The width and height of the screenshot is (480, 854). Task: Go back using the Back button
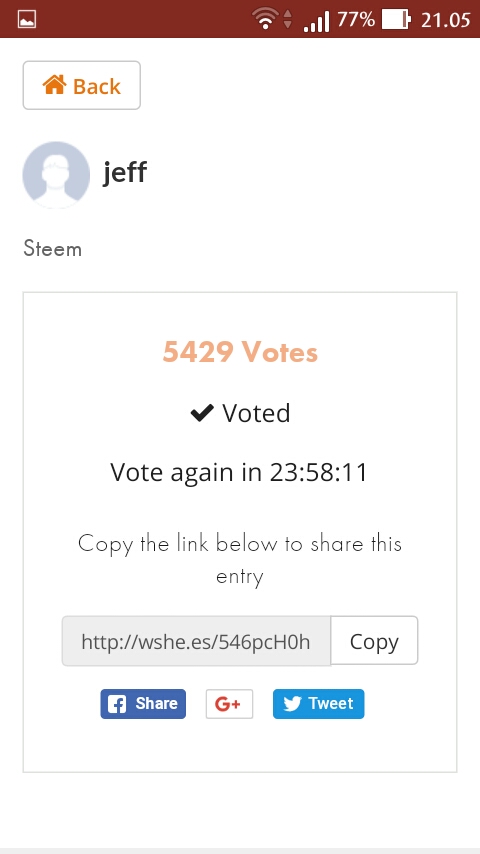[x=82, y=85]
